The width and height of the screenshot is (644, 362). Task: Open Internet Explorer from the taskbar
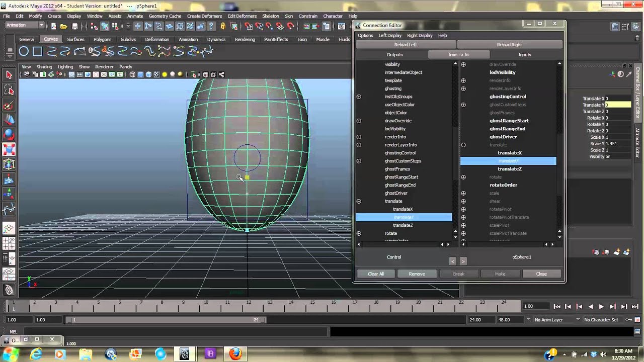pyautogui.click(x=36, y=354)
